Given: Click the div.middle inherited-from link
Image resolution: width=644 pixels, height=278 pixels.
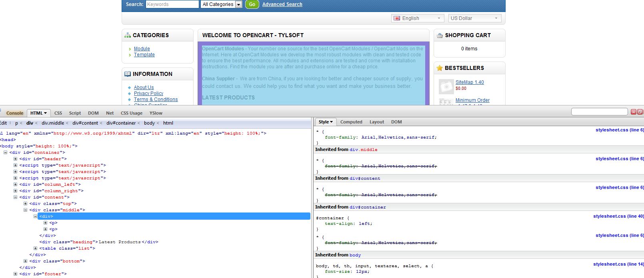Looking at the screenshot, I should 364,150.
